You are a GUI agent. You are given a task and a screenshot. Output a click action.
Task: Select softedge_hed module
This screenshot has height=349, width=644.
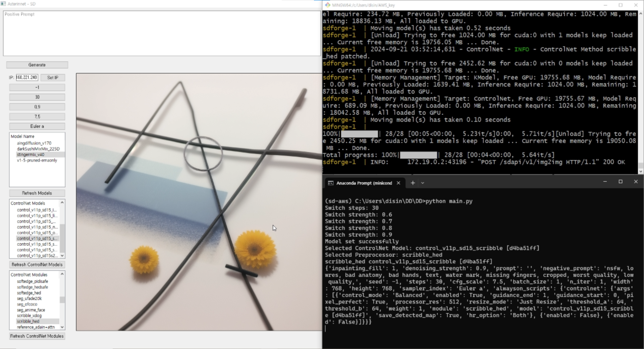pos(29,293)
